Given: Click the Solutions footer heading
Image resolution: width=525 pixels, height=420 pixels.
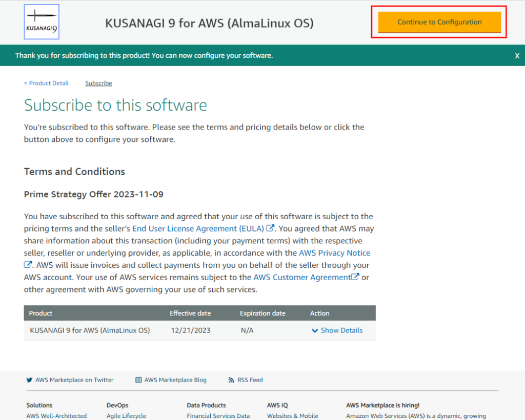Looking at the screenshot, I should tap(39, 405).
